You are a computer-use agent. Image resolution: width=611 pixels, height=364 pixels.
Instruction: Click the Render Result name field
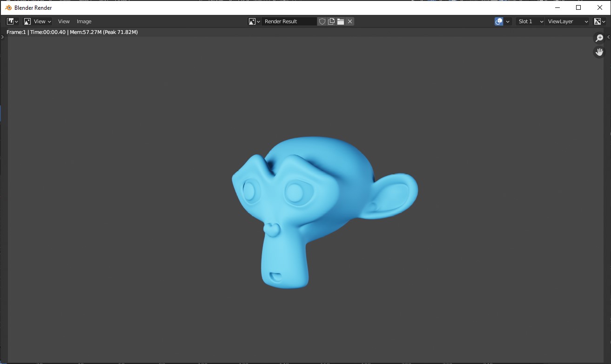289,21
